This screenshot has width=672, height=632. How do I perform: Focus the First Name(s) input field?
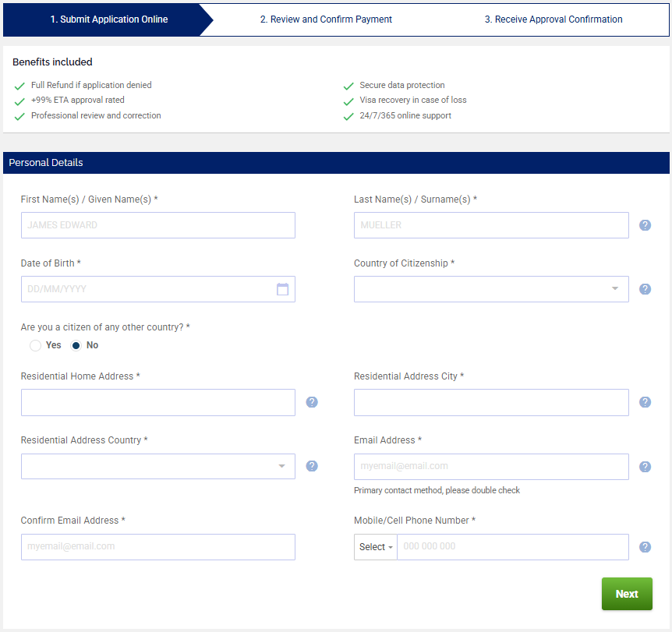point(158,225)
